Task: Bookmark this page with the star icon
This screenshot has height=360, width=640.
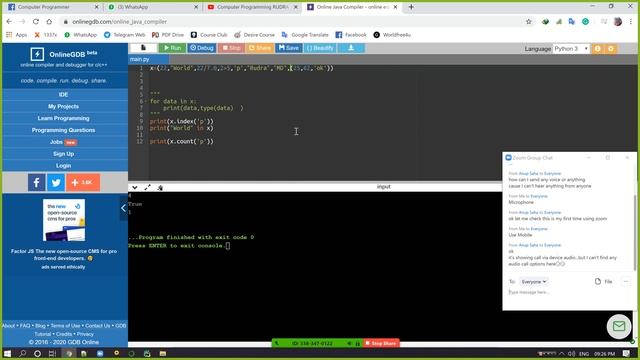Action: 529,22
